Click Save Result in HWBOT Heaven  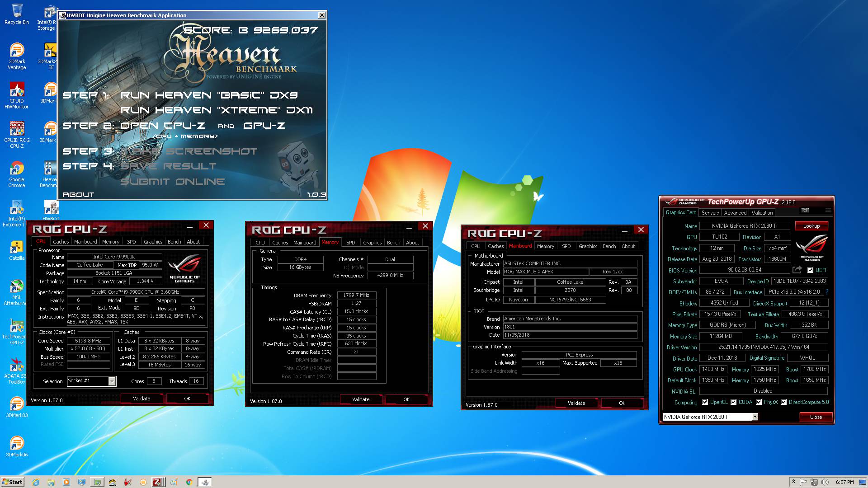pos(168,166)
